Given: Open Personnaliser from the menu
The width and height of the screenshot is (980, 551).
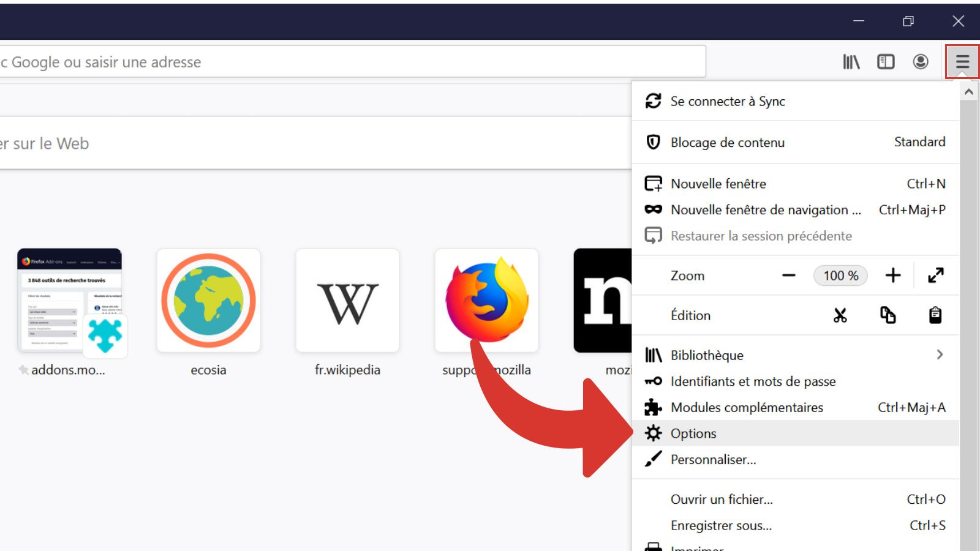Looking at the screenshot, I should point(713,459).
